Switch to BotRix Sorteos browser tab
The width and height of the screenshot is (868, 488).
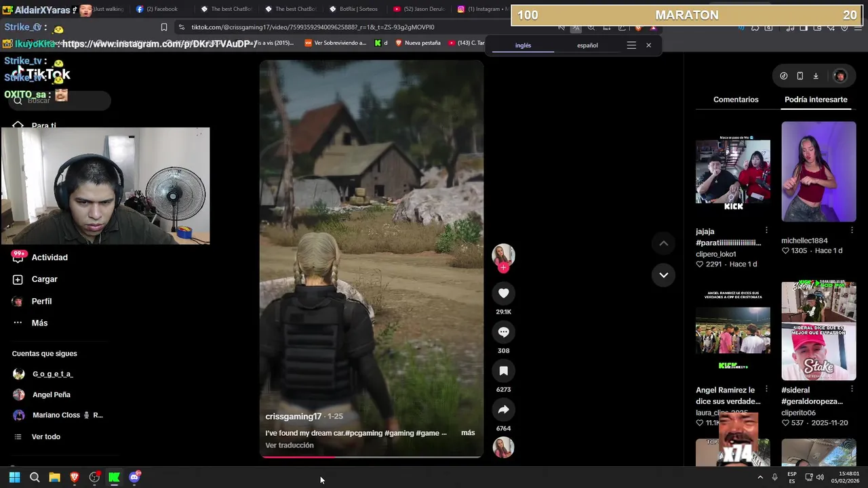[354, 9]
